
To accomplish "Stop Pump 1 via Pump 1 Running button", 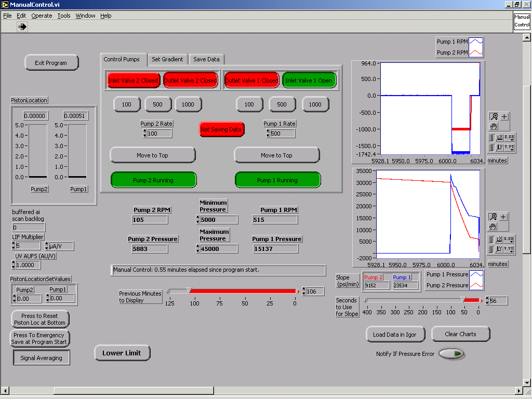I will click(277, 180).
